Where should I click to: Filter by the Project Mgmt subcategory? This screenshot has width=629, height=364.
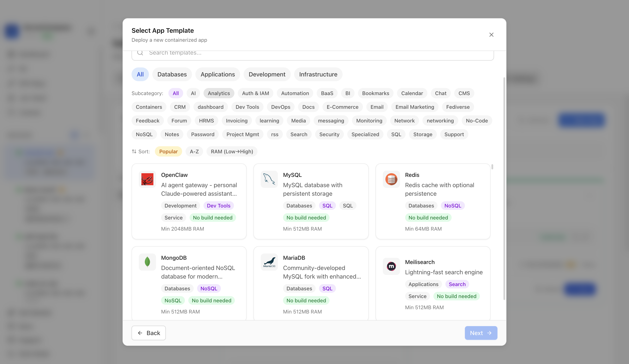(x=243, y=134)
